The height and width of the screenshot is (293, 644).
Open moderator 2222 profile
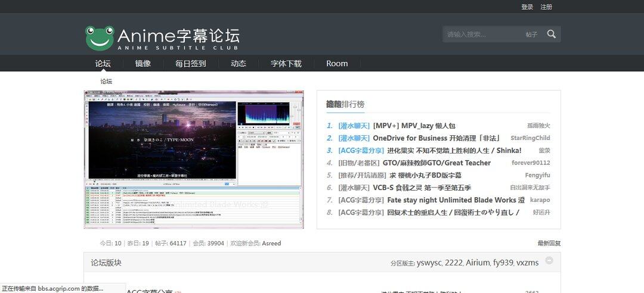point(453,263)
